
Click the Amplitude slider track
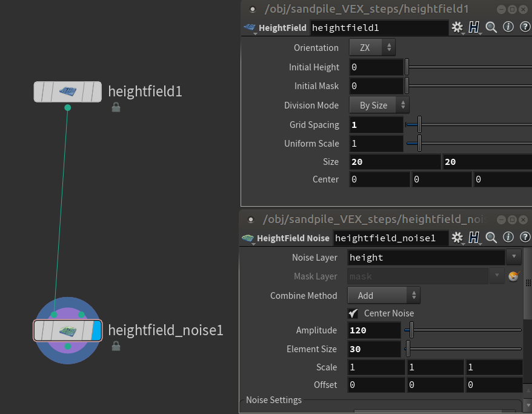point(467,330)
